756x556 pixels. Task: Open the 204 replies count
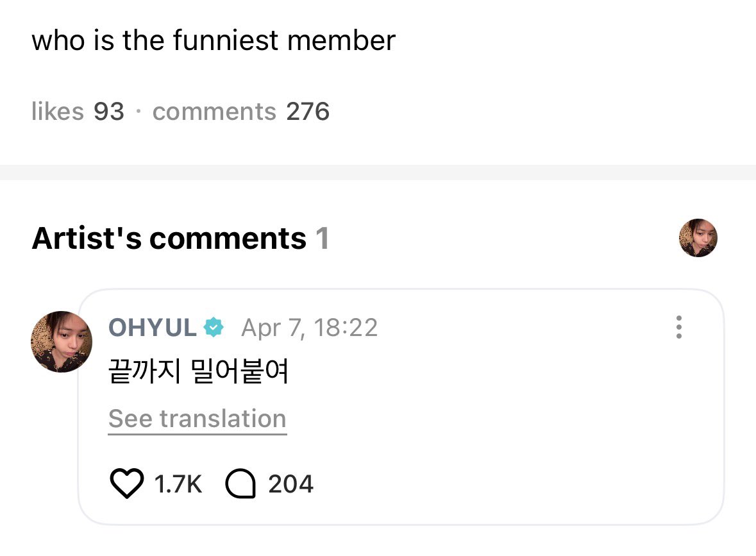pyautogui.click(x=290, y=484)
